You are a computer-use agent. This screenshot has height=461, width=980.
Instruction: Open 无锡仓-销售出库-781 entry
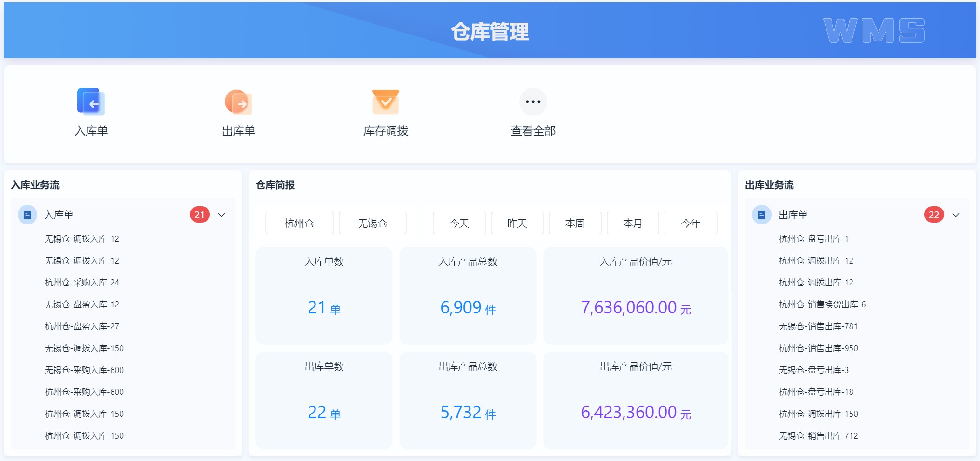(x=819, y=326)
